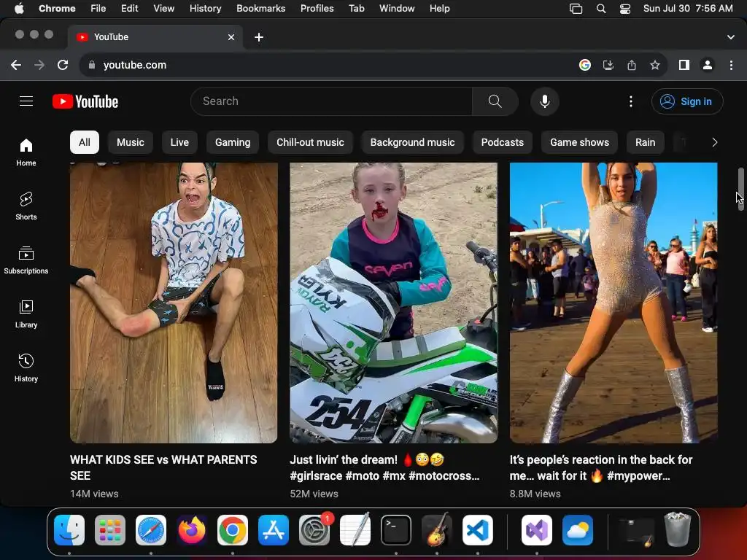The width and height of the screenshot is (747, 560).
Task: Start voice search with microphone icon
Action: point(544,101)
